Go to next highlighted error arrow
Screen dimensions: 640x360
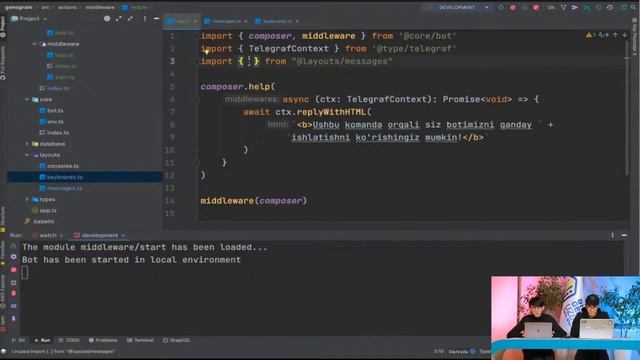pos(624,36)
